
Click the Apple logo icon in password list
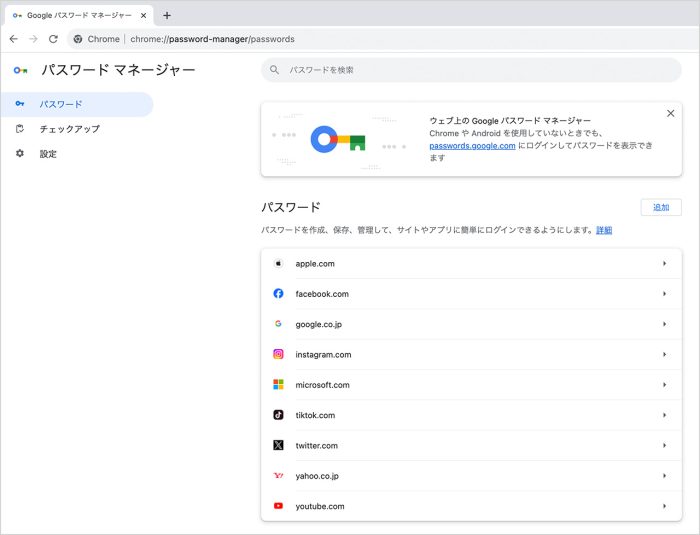(x=278, y=264)
